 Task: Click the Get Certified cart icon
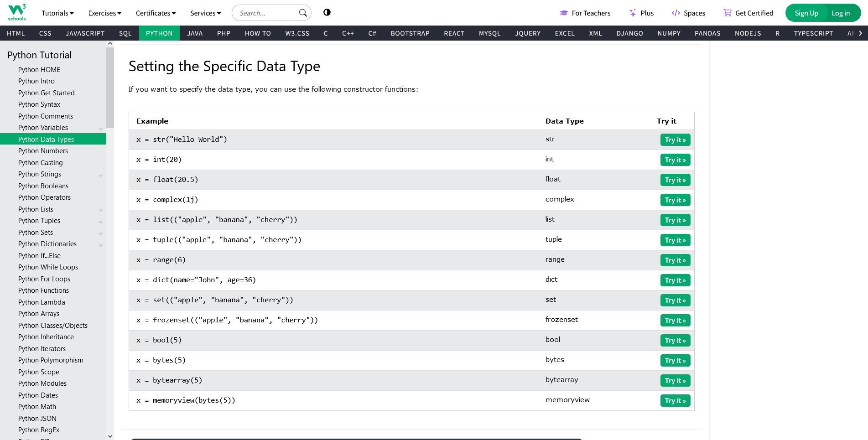(728, 13)
